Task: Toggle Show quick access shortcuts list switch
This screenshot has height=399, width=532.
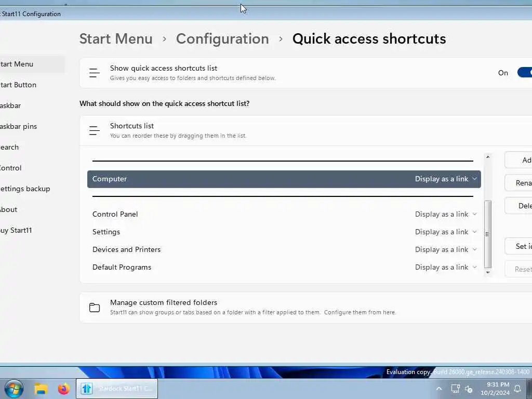Action: pos(525,73)
